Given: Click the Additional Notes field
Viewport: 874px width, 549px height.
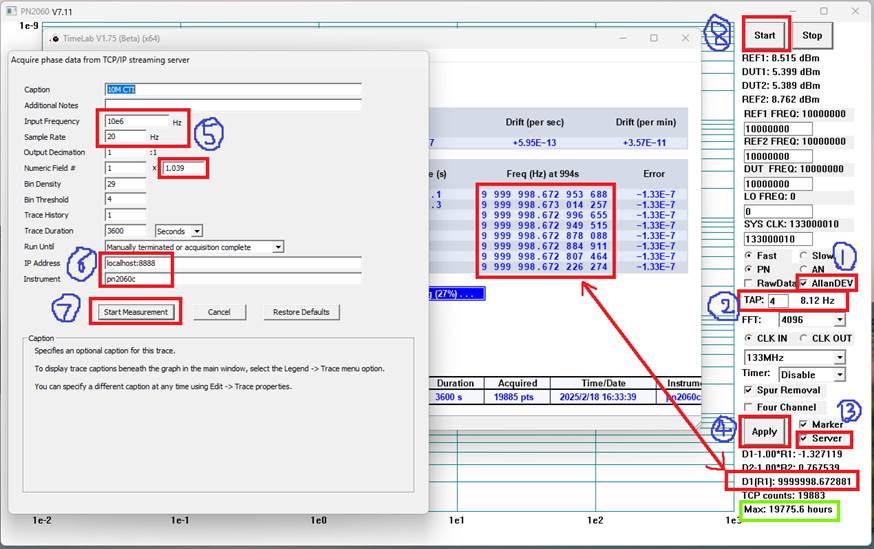Looking at the screenshot, I should 233,105.
